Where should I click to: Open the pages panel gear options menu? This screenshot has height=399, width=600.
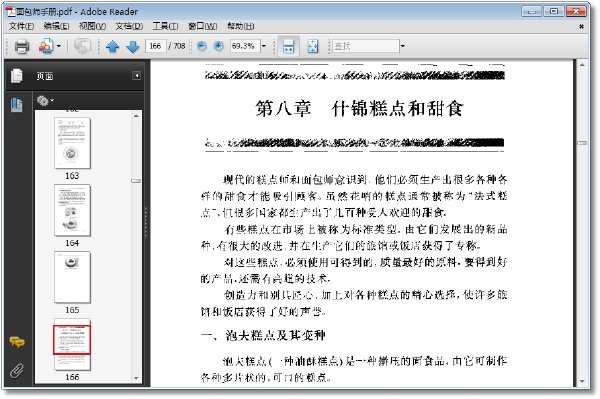click(x=45, y=101)
